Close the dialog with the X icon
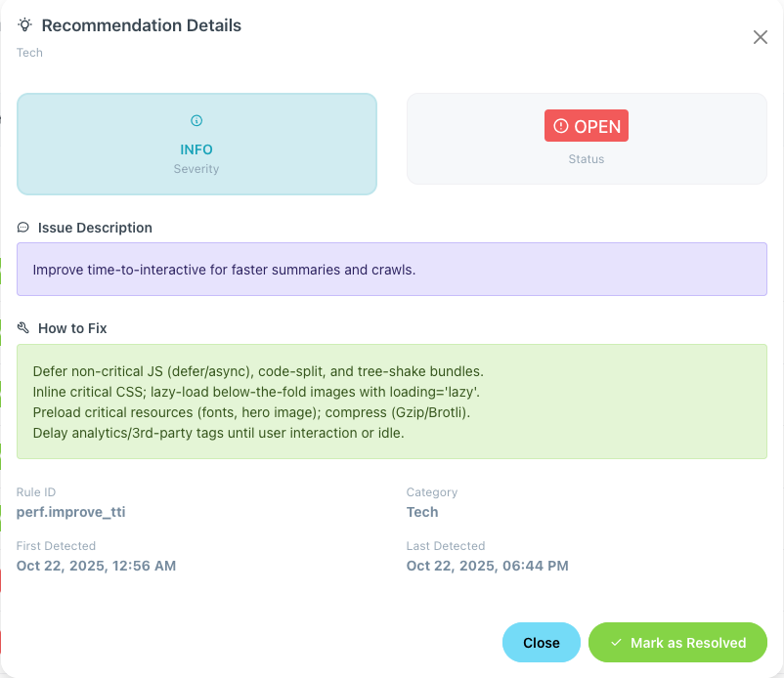 (x=760, y=37)
